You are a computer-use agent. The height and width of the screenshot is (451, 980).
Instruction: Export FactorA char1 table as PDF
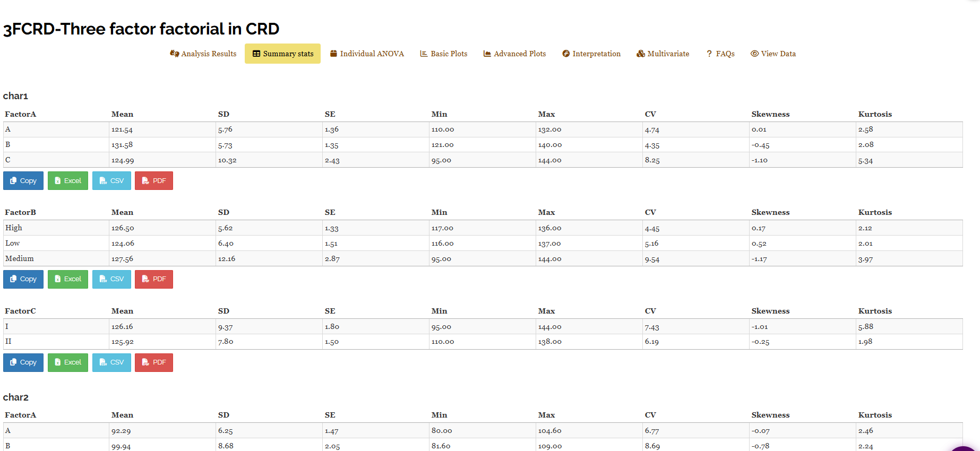154,181
